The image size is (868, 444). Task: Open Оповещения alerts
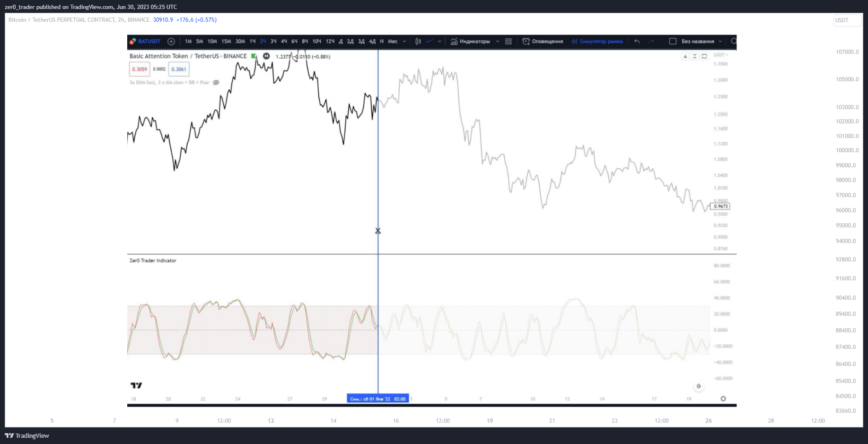543,42
